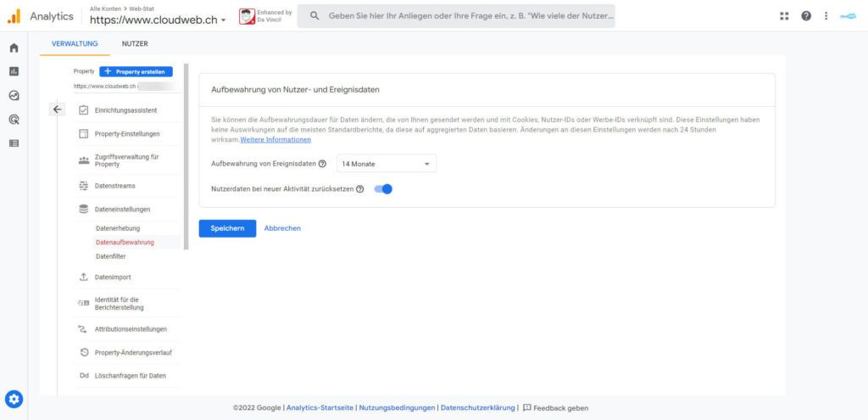Open the Datenschutzerklärung footer link
The image size is (868, 420).
pos(478,408)
